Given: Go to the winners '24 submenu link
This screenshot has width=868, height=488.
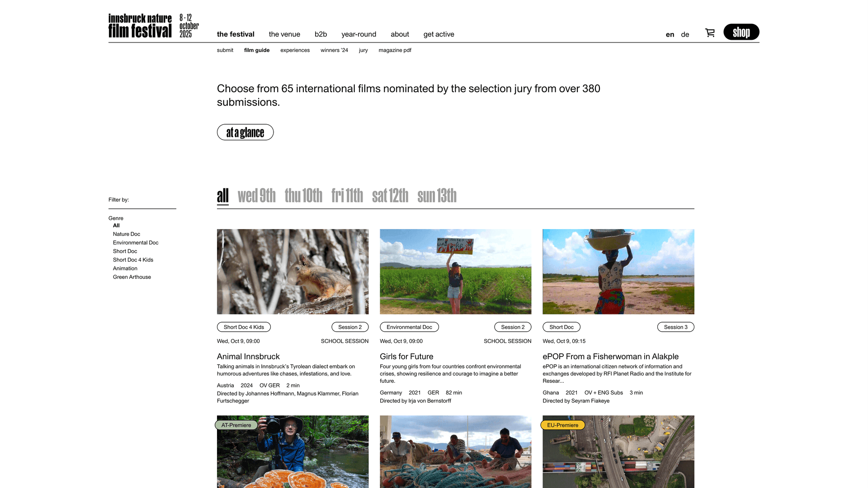Looking at the screenshot, I should [334, 50].
